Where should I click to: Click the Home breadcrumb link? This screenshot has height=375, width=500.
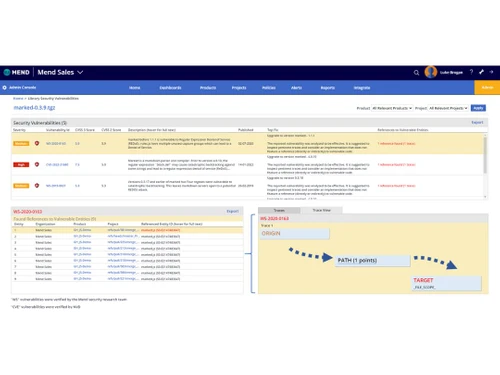pyautogui.click(x=18, y=98)
